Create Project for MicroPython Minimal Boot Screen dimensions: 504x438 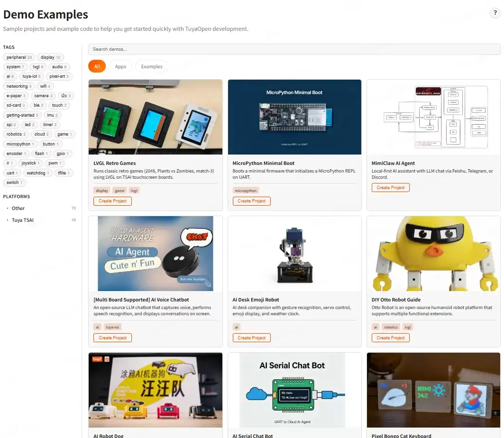pyautogui.click(x=252, y=201)
